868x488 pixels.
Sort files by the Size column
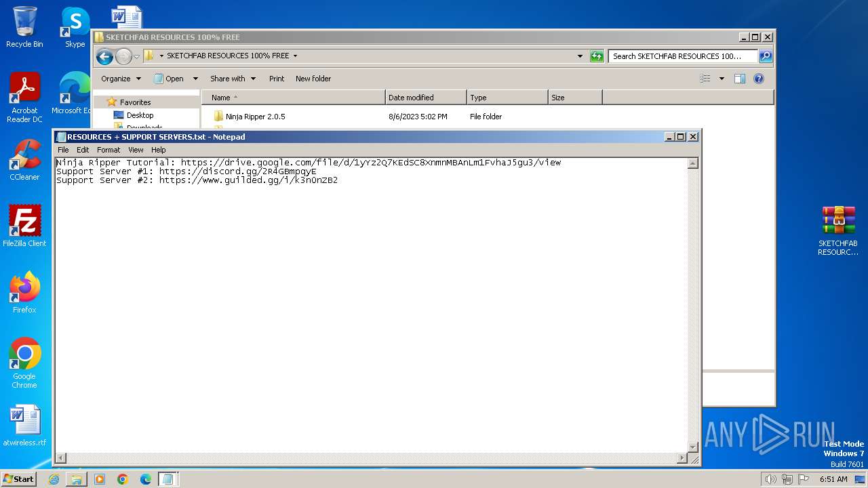click(575, 98)
